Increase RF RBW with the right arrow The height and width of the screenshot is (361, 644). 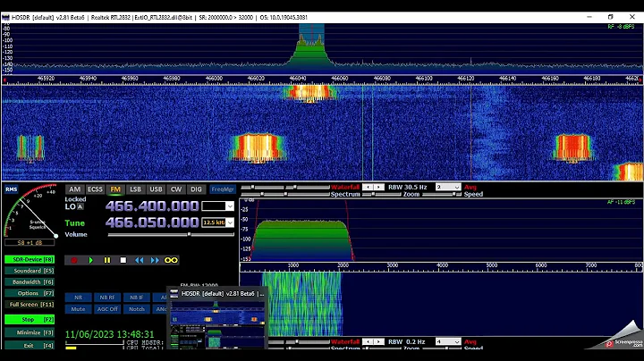[378, 187]
